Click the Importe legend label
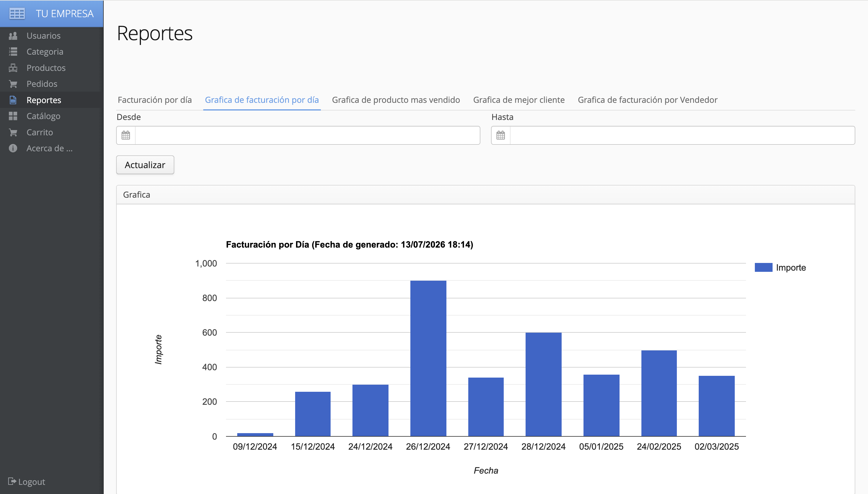 [x=791, y=268]
